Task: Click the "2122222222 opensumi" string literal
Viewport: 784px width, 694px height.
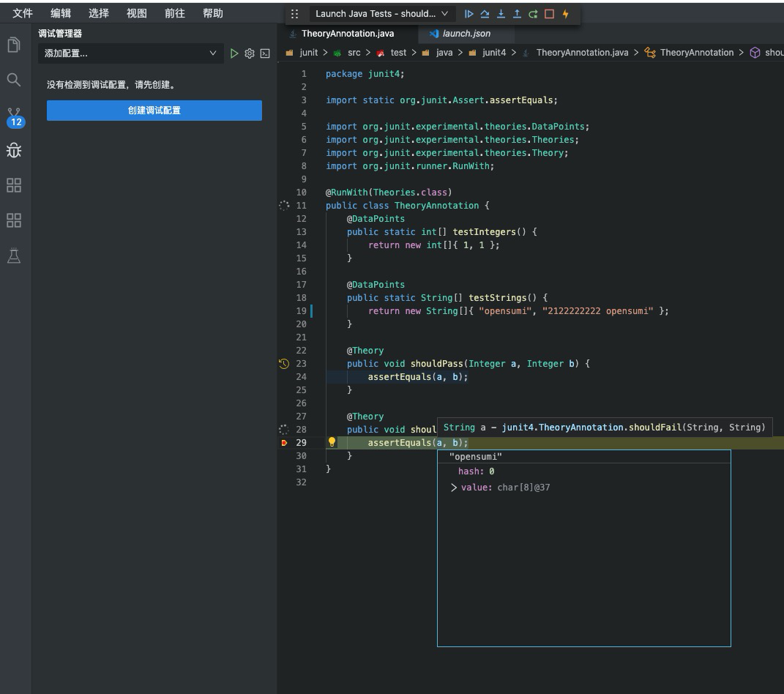Action: click(597, 311)
